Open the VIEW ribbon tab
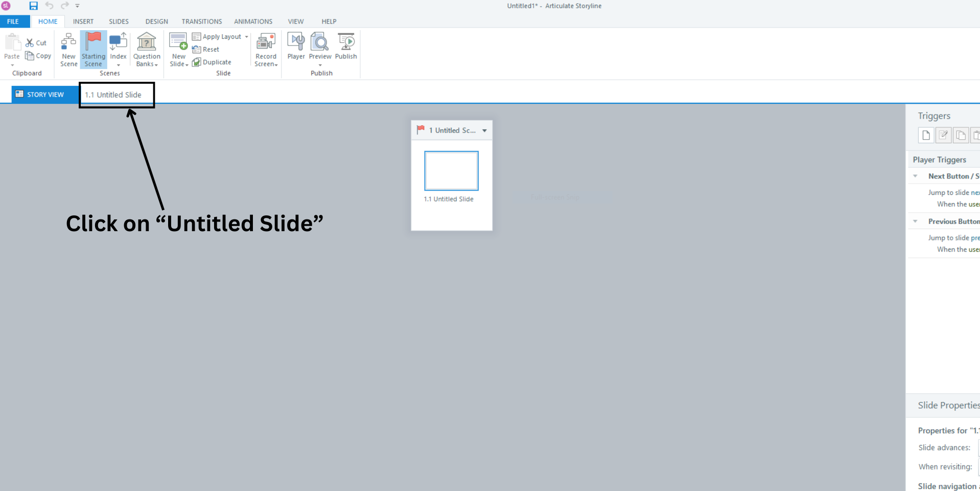The image size is (980, 491). (296, 21)
